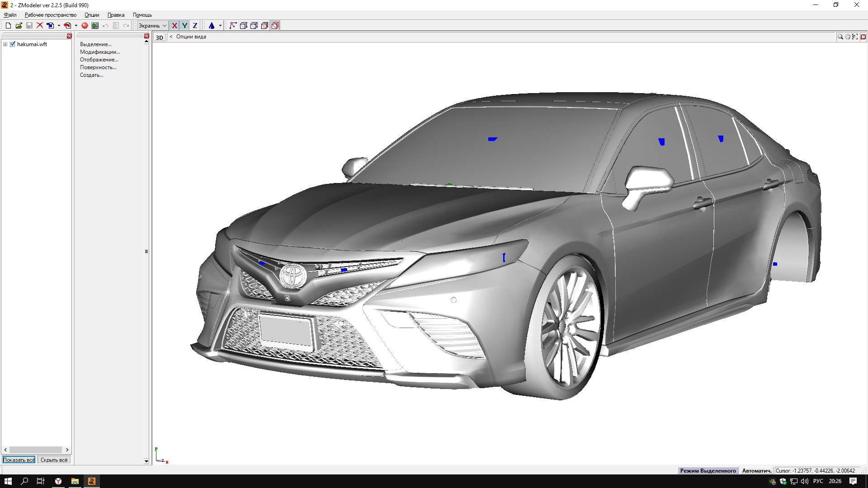This screenshot has height=488, width=868.
Task: Toggle the X axis constraint
Action: coord(174,26)
